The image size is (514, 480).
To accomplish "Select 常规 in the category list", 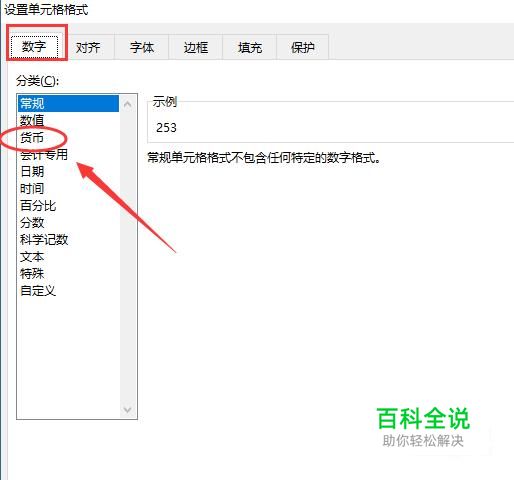I will 69,103.
